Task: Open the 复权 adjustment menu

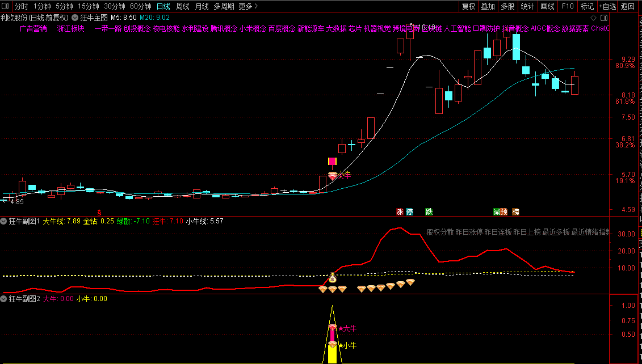Action: pos(468,6)
